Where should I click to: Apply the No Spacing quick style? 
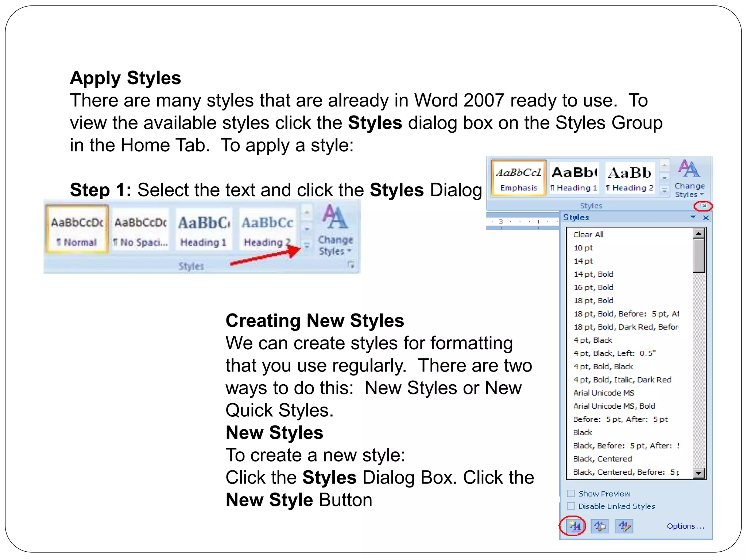pos(141,229)
